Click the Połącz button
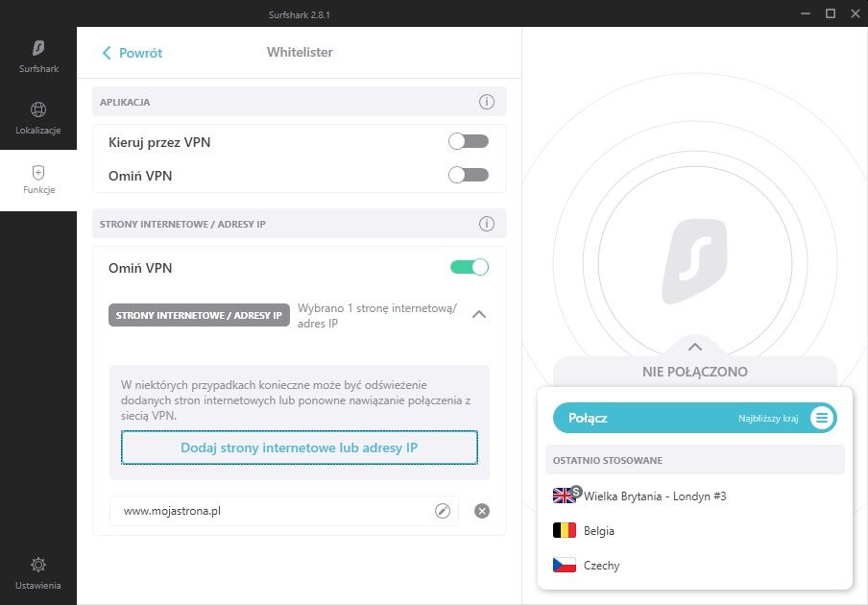Viewport: 868px width, 605px height. pyautogui.click(x=695, y=418)
